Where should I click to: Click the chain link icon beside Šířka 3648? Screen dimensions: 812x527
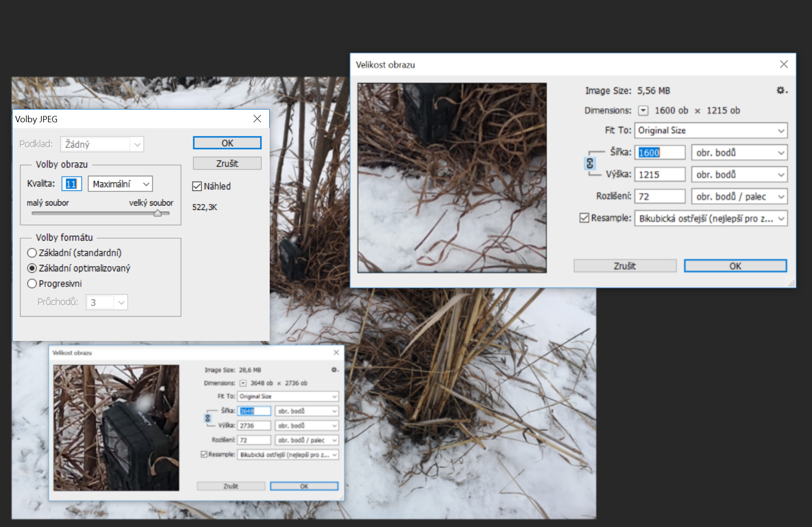point(208,418)
